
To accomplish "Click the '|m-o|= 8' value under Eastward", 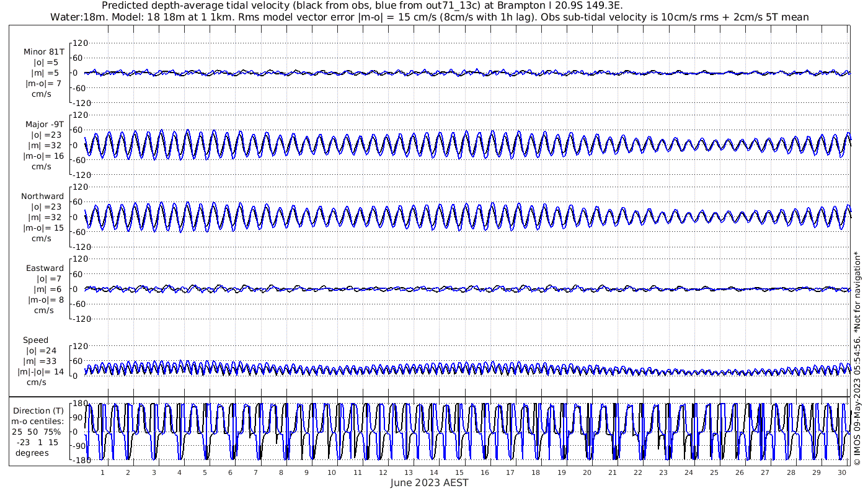I will [x=46, y=299].
